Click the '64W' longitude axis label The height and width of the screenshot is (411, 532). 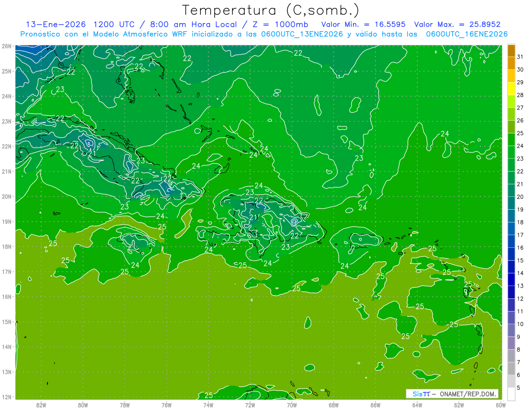[x=417, y=405]
